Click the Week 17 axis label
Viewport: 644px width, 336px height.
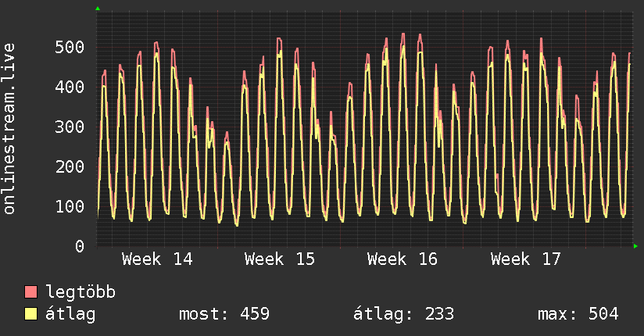(x=526, y=259)
